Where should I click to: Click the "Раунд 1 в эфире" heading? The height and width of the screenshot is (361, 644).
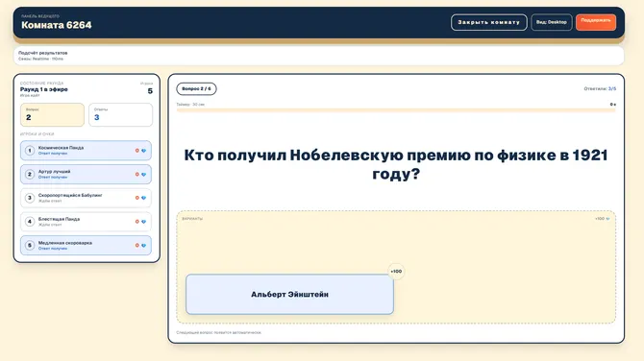tap(44, 89)
